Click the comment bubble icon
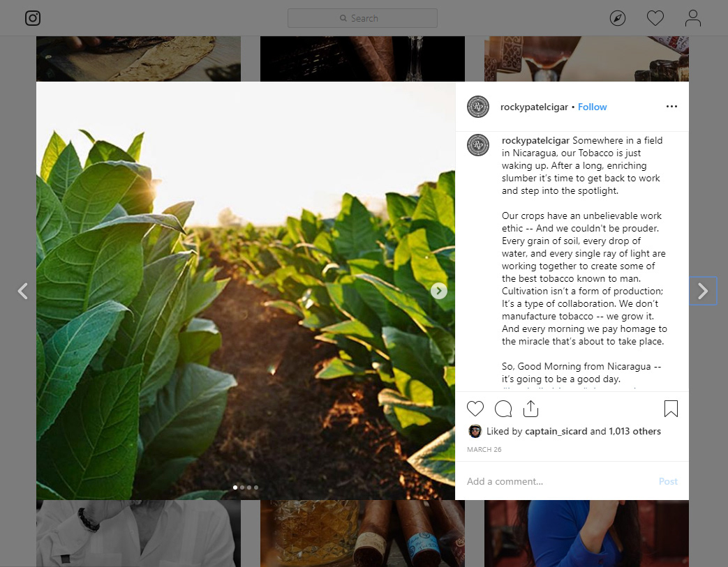Viewport: 728px width, 567px height. [x=503, y=409]
